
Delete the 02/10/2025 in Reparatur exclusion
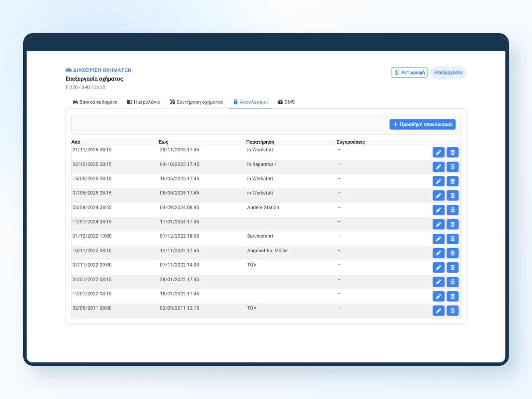[x=453, y=167]
